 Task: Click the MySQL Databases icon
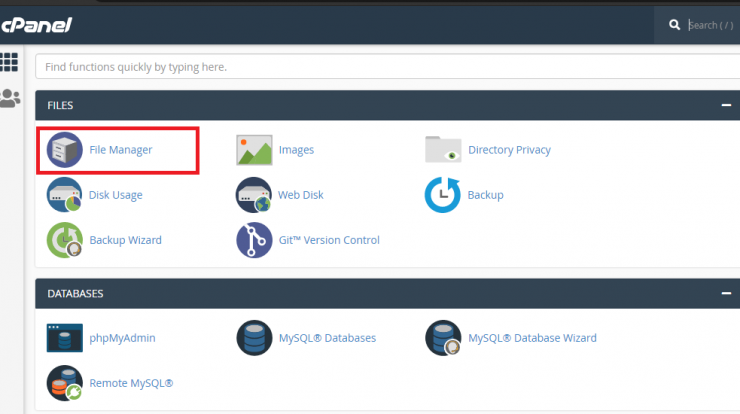pos(254,338)
